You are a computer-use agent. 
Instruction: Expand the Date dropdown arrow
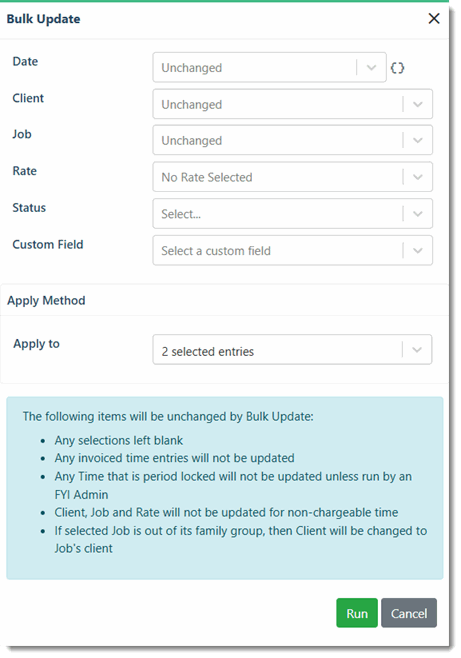371,68
